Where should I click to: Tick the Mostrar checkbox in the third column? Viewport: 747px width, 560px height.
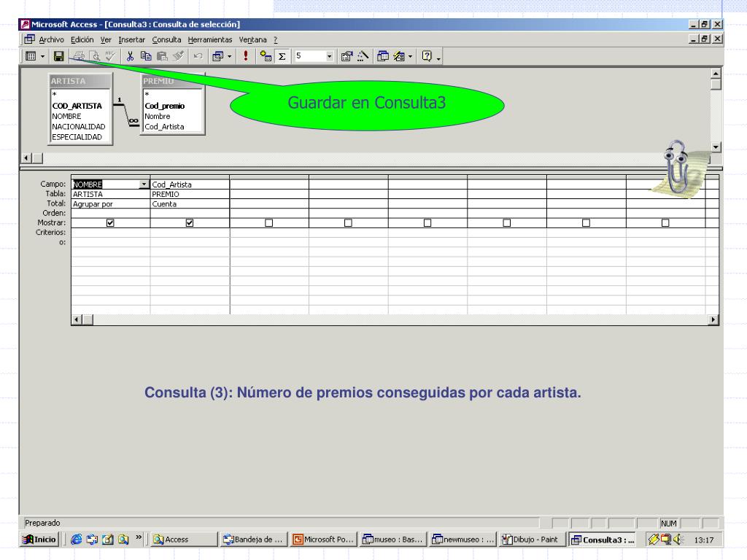tap(268, 222)
